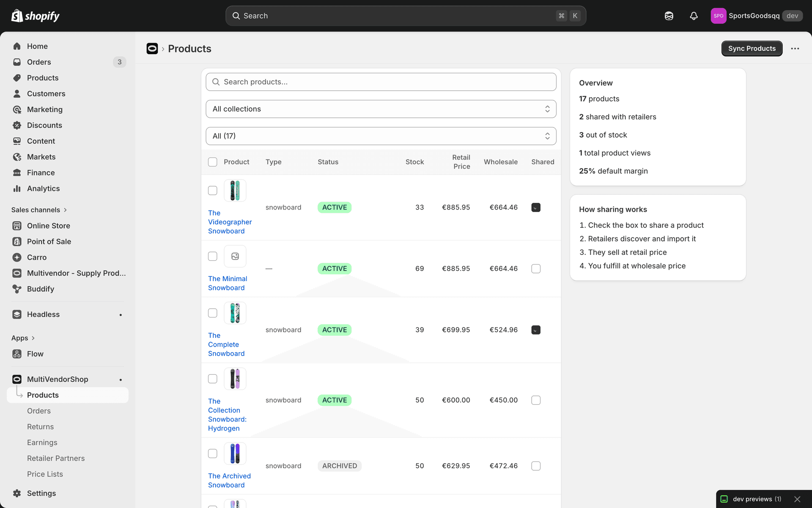
Task: Open the notifications bell
Action: coord(693,15)
